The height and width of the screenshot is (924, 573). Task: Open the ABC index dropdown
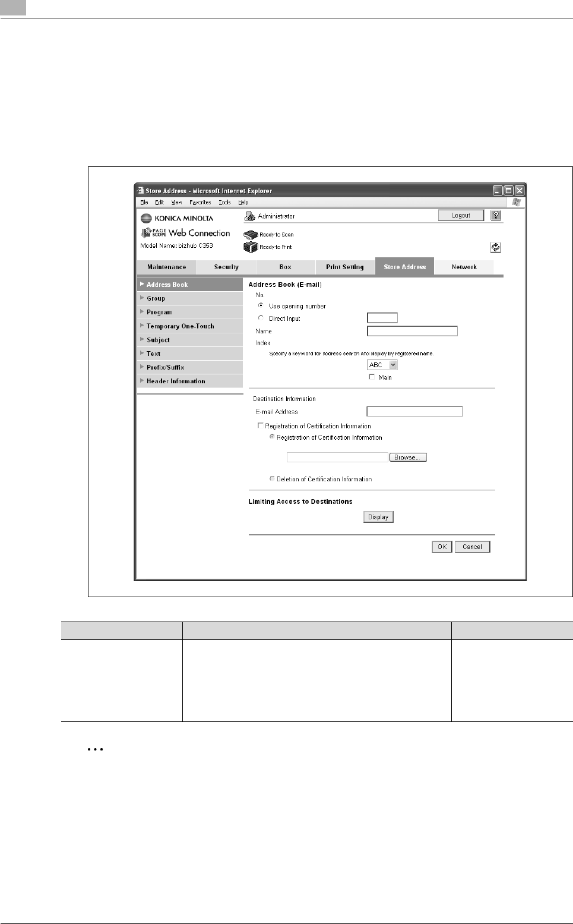click(382, 365)
